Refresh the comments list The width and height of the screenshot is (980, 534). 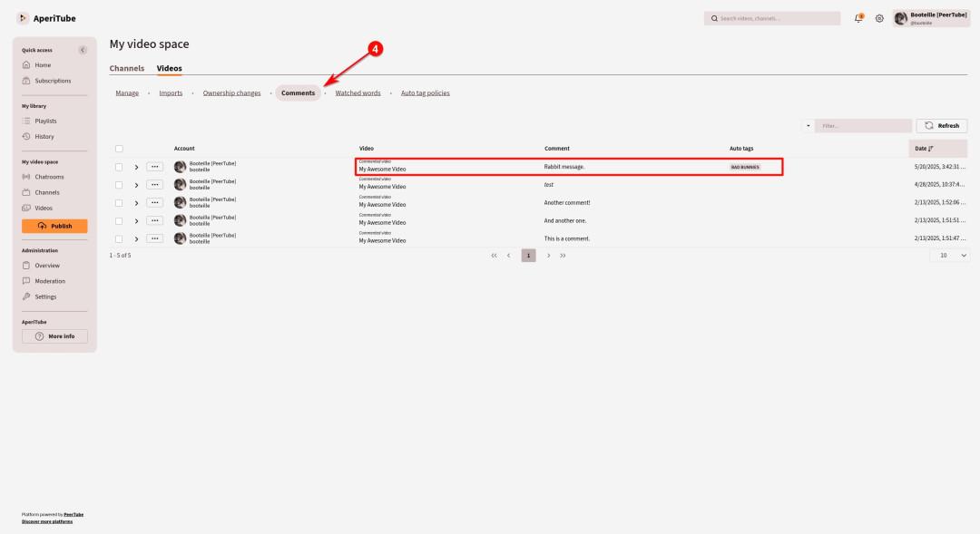(941, 126)
